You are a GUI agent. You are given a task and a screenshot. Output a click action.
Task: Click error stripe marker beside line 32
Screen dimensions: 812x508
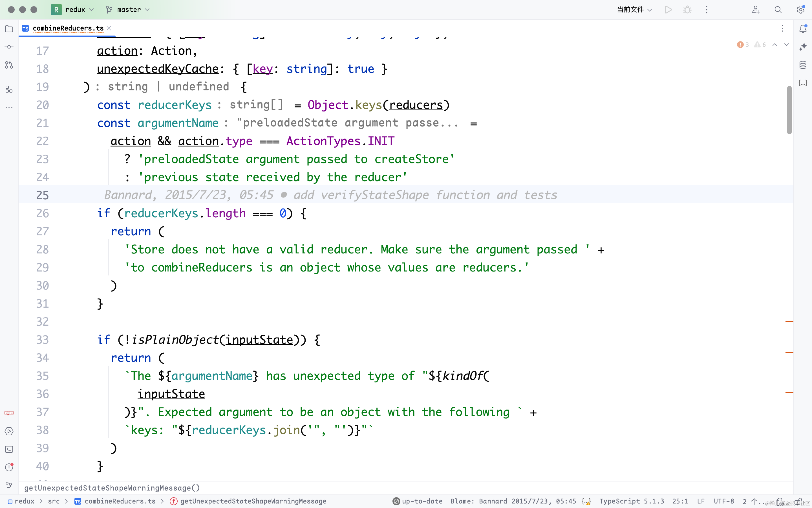789,322
